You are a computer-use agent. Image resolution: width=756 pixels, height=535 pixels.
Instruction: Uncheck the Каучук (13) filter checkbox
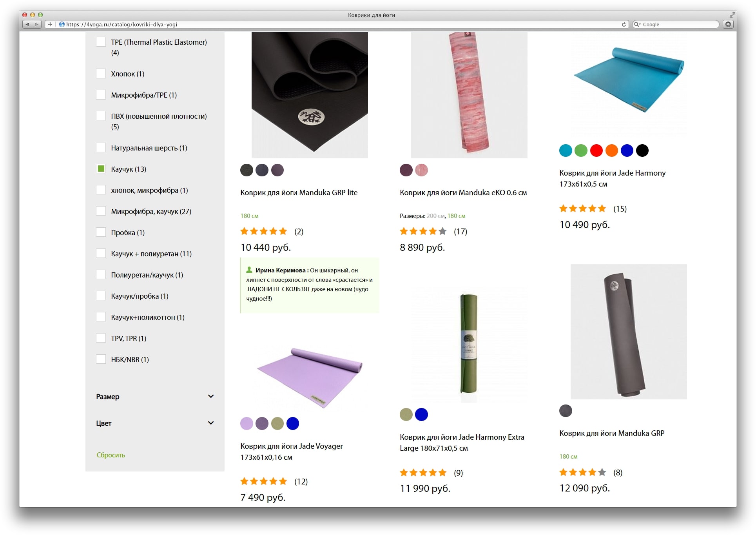[101, 169]
